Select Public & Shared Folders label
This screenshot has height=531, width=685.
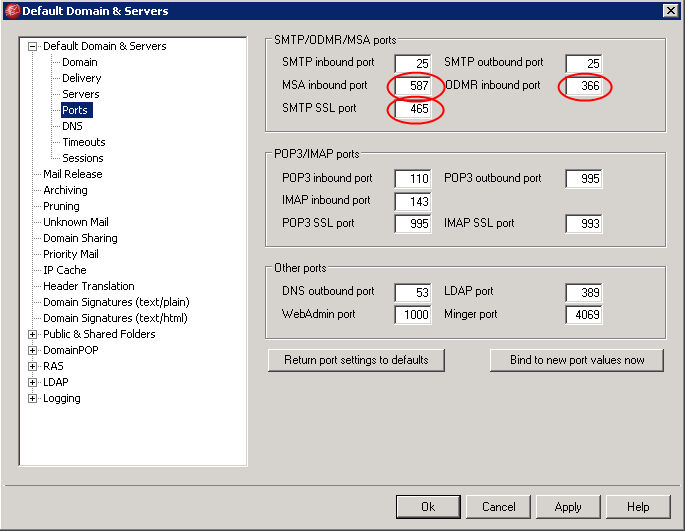coord(99,334)
